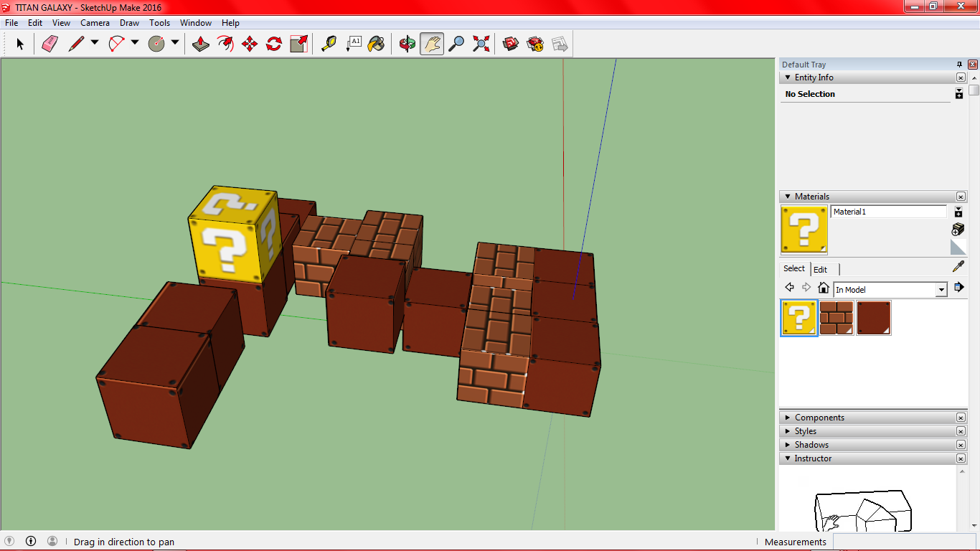
Task: Select the Orbit camera tool
Action: [407, 44]
